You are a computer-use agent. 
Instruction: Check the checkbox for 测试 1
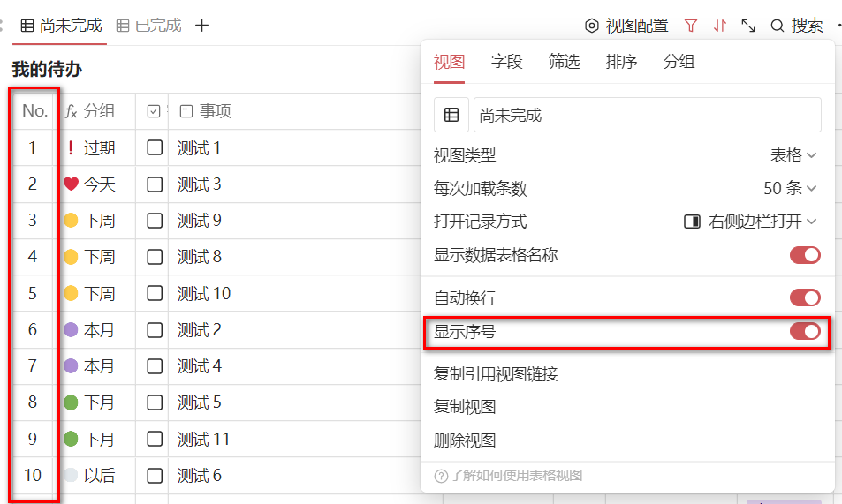click(x=155, y=147)
